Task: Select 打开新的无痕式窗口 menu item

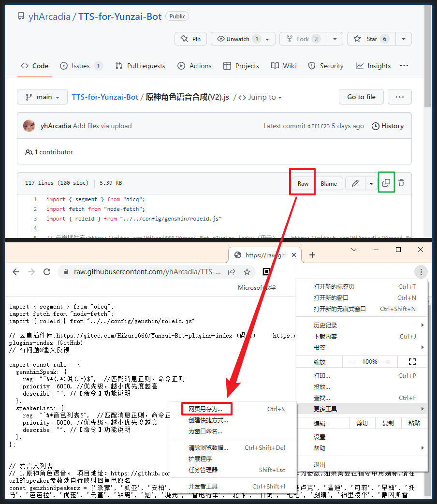Action: pyautogui.click(x=362, y=309)
